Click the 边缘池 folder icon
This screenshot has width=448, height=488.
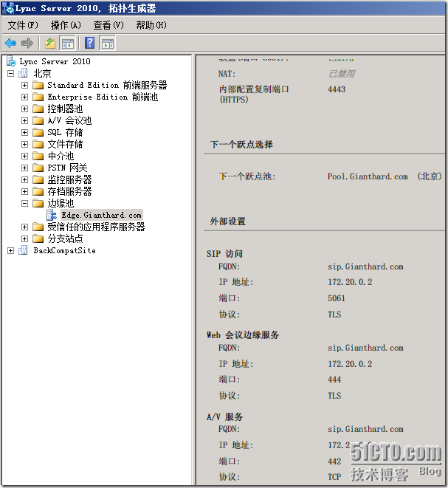pyautogui.click(x=38, y=203)
